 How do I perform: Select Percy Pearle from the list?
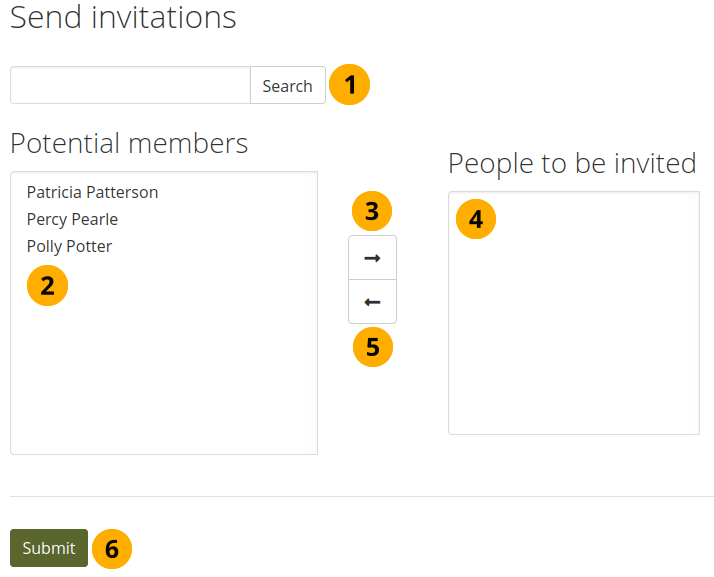coord(72,219)
